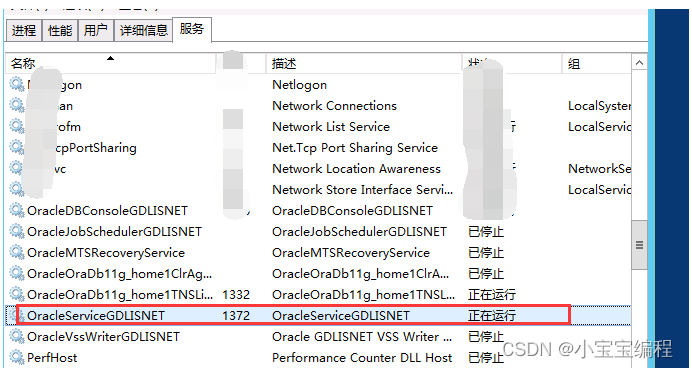
Task: Click PID 1372 cell
Action: coord(236,316)
